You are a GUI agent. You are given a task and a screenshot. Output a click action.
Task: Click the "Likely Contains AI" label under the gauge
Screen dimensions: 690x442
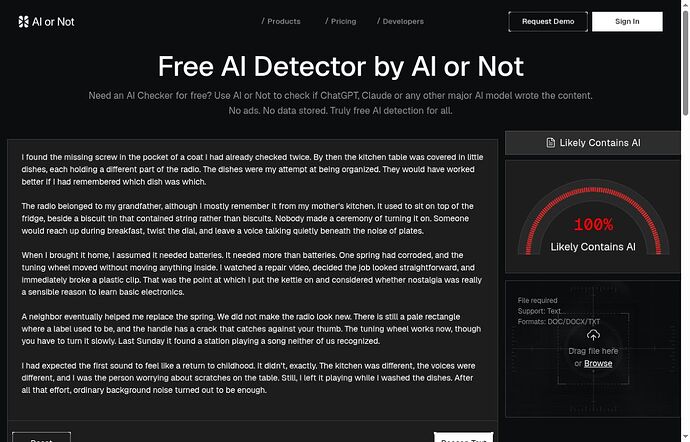coord(593,247)
